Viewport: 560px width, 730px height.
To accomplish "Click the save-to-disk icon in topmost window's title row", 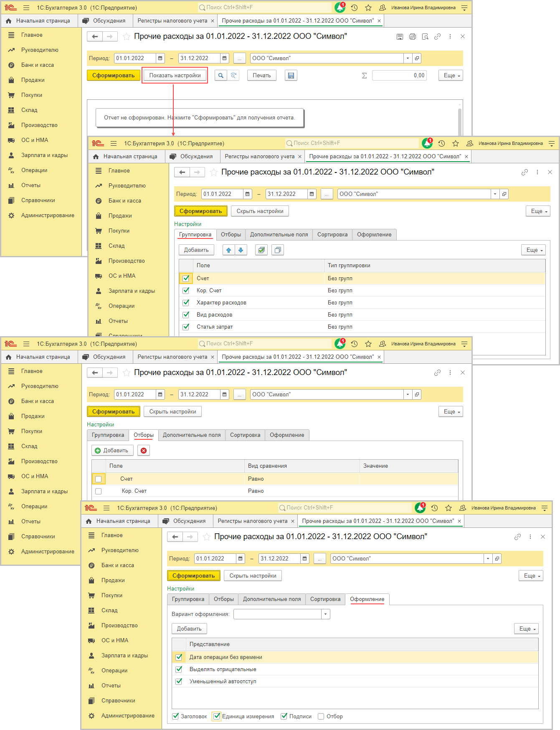I will pyautogui.click(x=400, y=37).
